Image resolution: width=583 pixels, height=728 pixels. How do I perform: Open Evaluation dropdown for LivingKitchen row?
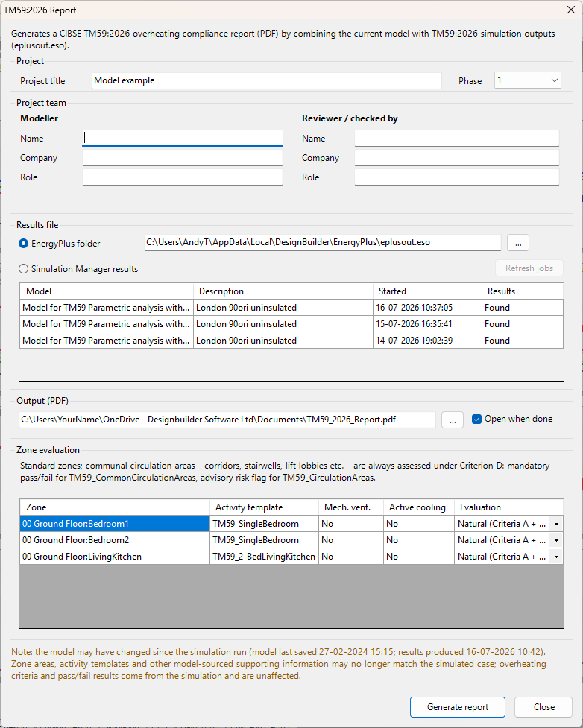pos(556,556)
